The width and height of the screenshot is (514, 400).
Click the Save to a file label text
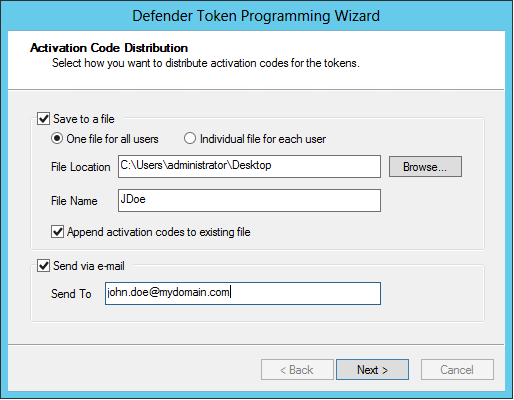pos(84,119)
